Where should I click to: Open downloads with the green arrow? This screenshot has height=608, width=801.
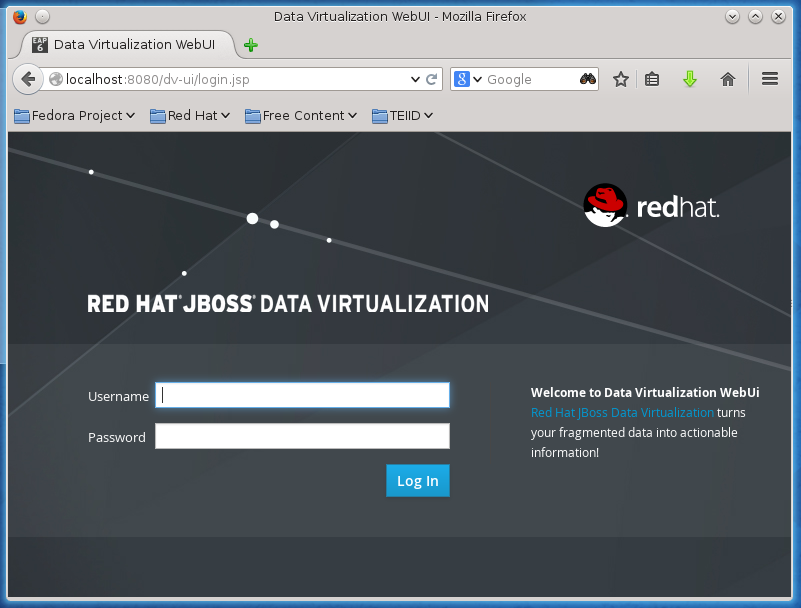click(x=690, y=79)
